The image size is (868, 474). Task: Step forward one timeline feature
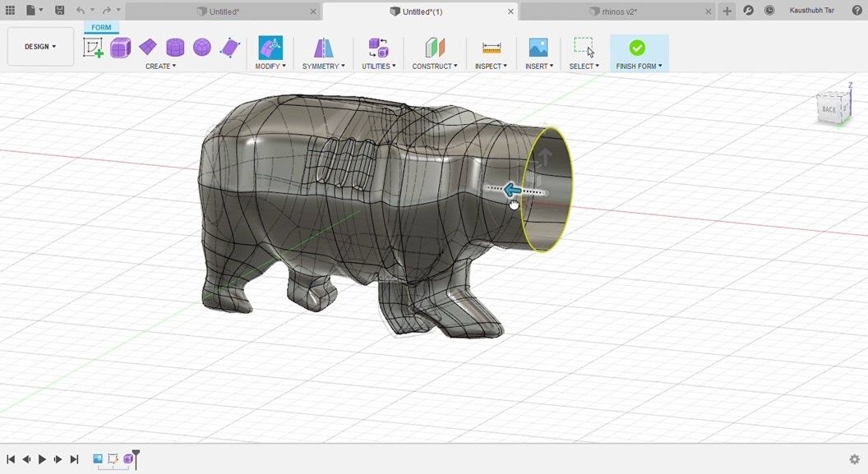pyautogui.click(x=58, y=459)
